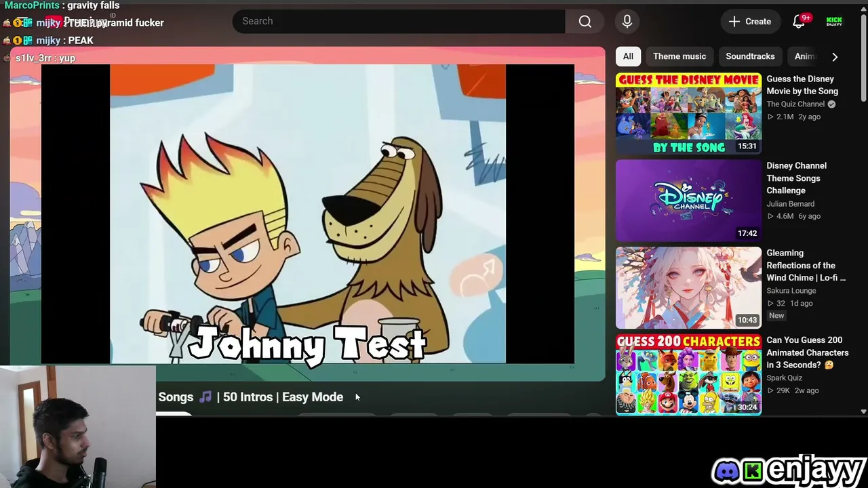Select the All filter chip
Screen dimensions: 868x488
click(x=628, y=57)
